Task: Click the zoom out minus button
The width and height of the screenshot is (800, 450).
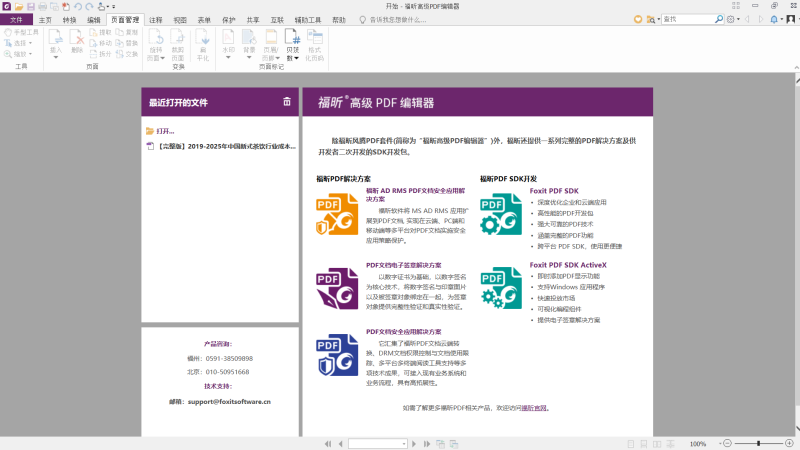Action: pos(728,443)
